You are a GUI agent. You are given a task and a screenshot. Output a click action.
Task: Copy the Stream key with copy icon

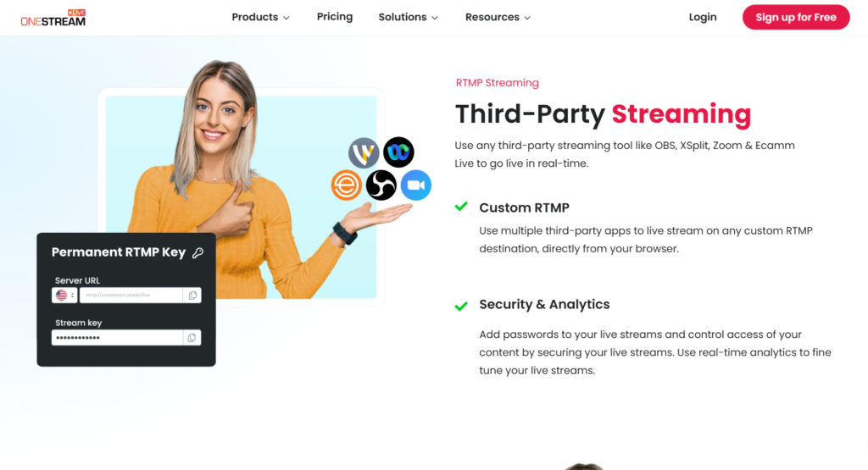pyautogui.click(x=192, y=338)
